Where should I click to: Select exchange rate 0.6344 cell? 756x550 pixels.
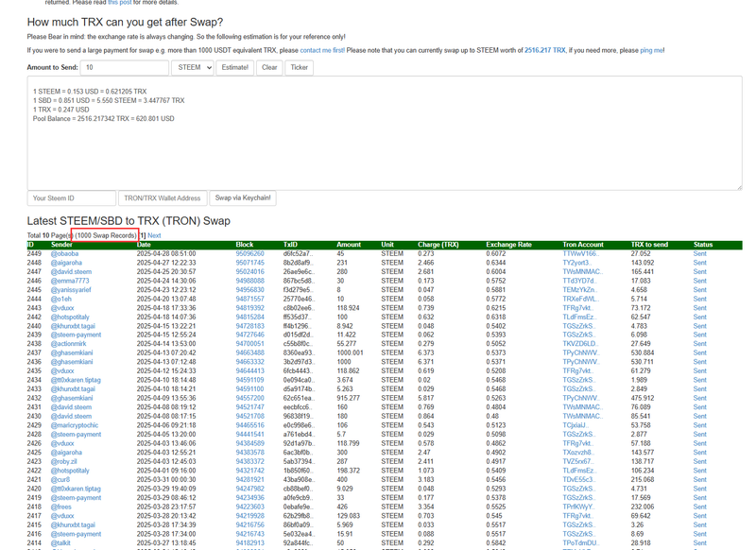496,263
